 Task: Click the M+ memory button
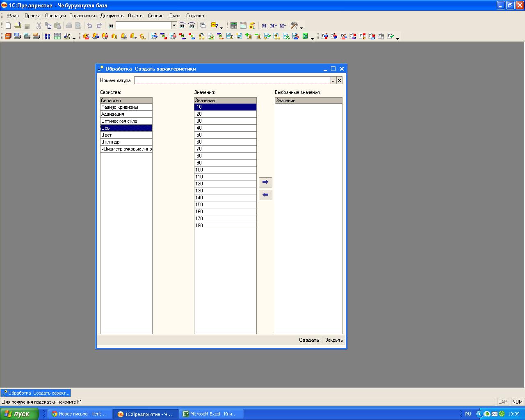[x=274, y=26]
